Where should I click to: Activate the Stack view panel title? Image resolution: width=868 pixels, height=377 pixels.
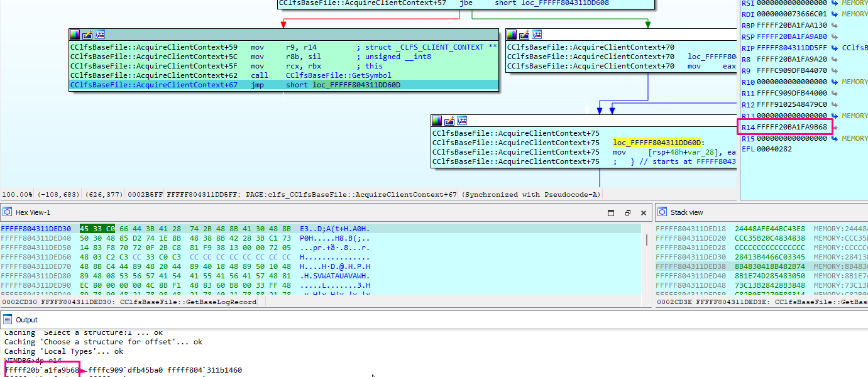(x=687, y=212)
